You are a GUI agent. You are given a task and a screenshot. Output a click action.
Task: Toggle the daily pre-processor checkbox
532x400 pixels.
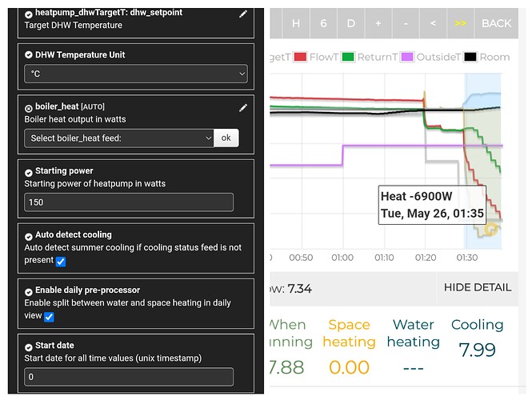point(49,317)
